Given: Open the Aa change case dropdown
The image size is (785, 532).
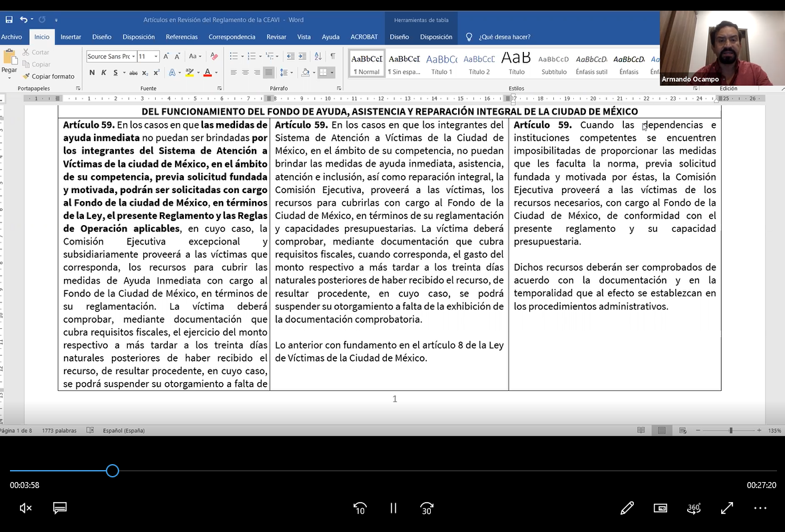Looking at the screenshot, I should click(x=194, y=57).
